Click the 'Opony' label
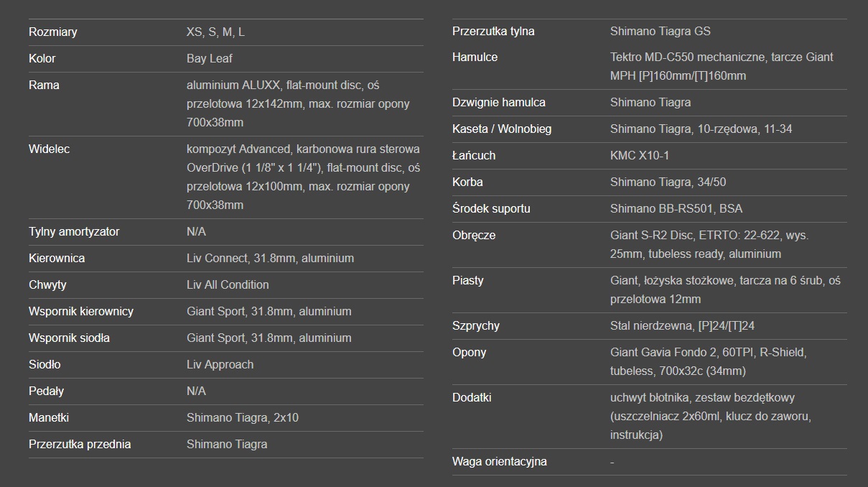Image resolution: width=868 pixels, height=487 pixels. [470, 352]
